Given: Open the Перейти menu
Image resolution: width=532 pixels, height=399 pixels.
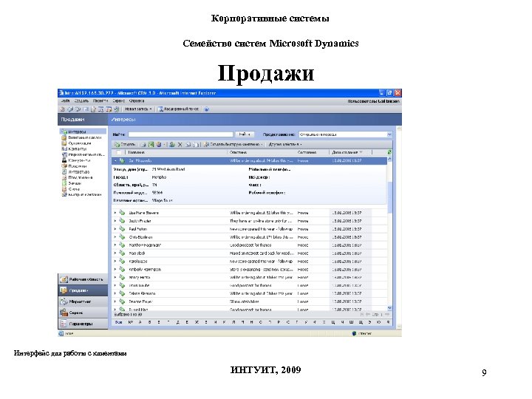Looking at the screenshot, I should tap(100, 100).
